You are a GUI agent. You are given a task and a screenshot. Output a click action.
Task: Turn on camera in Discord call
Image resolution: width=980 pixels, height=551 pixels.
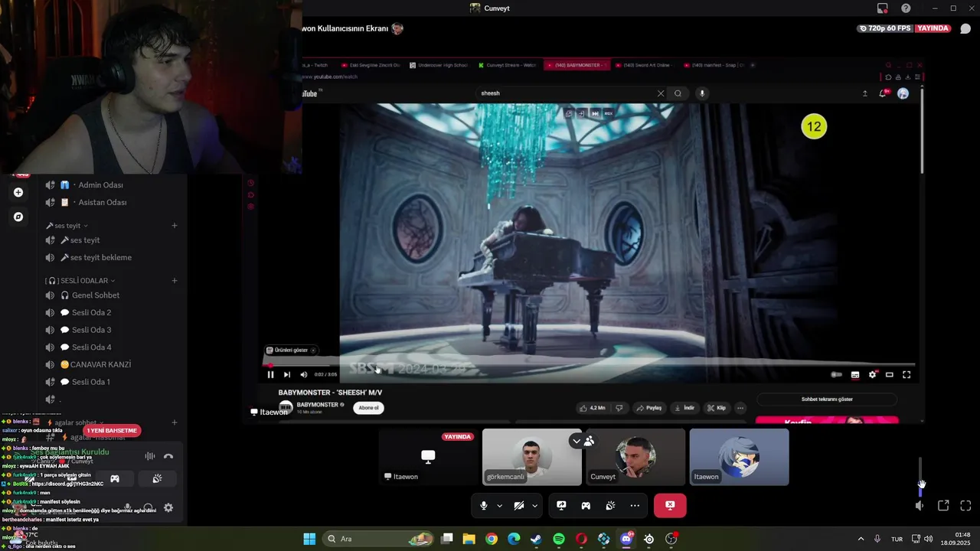click(518, 505)
